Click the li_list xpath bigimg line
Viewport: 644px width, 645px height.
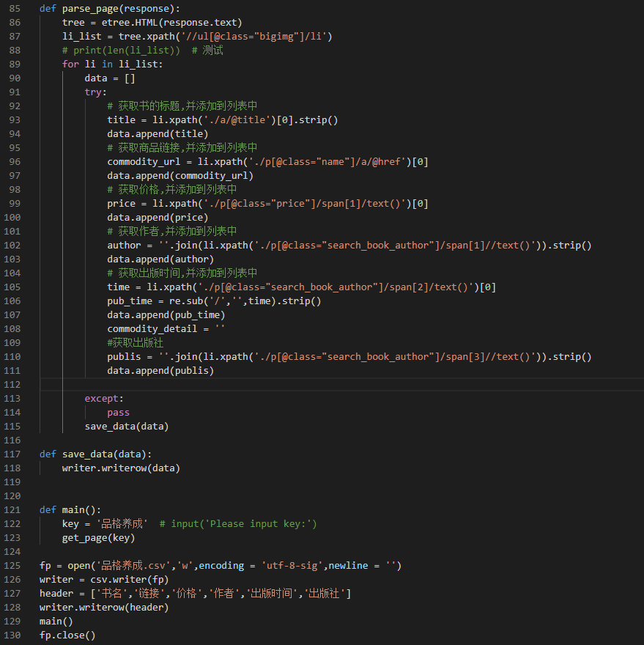197,37
